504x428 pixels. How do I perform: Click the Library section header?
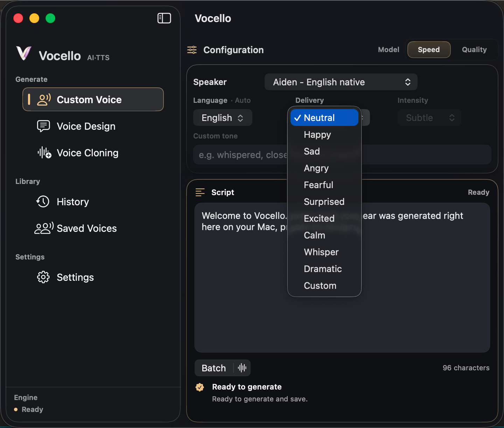tap(28, 181)
